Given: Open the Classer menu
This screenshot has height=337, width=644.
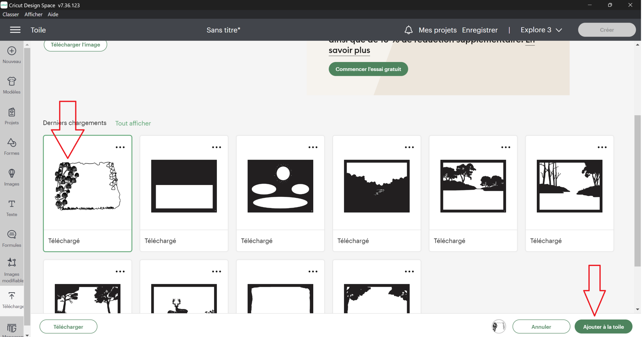Looking at the screenshot, I should pos(11,14).
